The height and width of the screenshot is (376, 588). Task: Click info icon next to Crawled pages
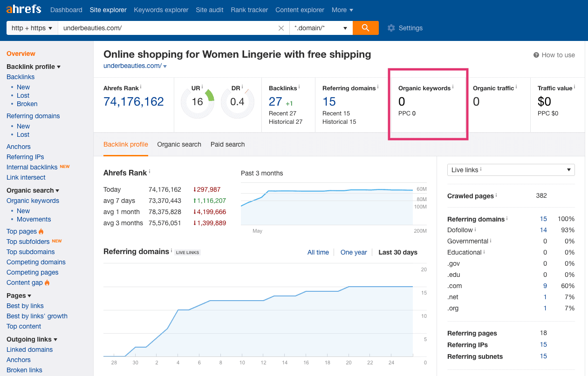point(496,195)
